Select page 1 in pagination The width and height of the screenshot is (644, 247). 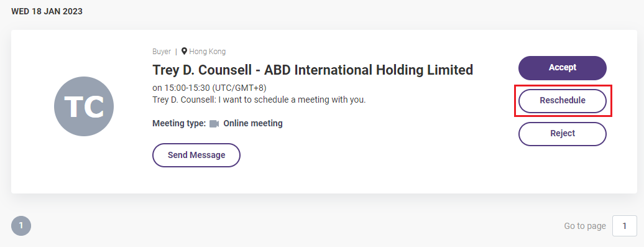click(x=21, y=226)
